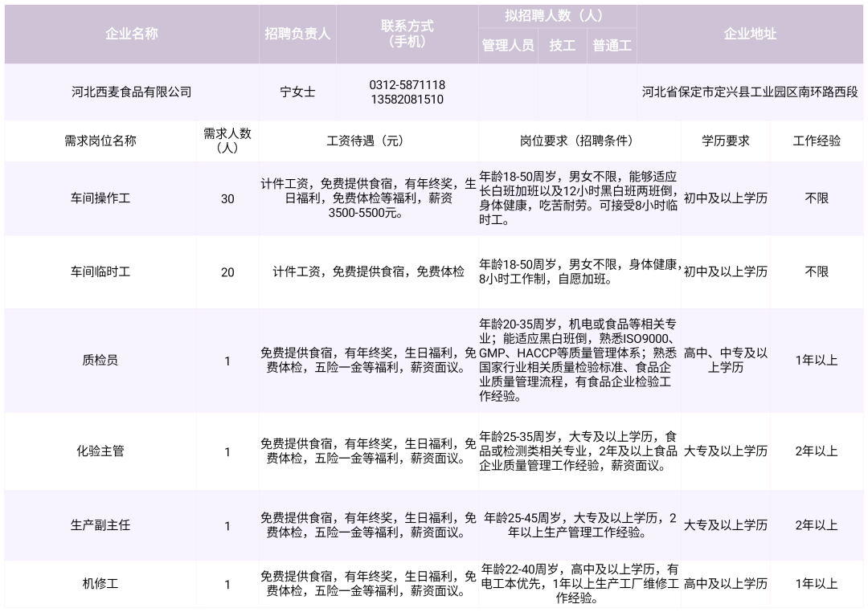Image resolution: width=868 pixels, height=612 pixels.
Task: Click landline number 0312-5871118
Action: (x=407, y=85)
